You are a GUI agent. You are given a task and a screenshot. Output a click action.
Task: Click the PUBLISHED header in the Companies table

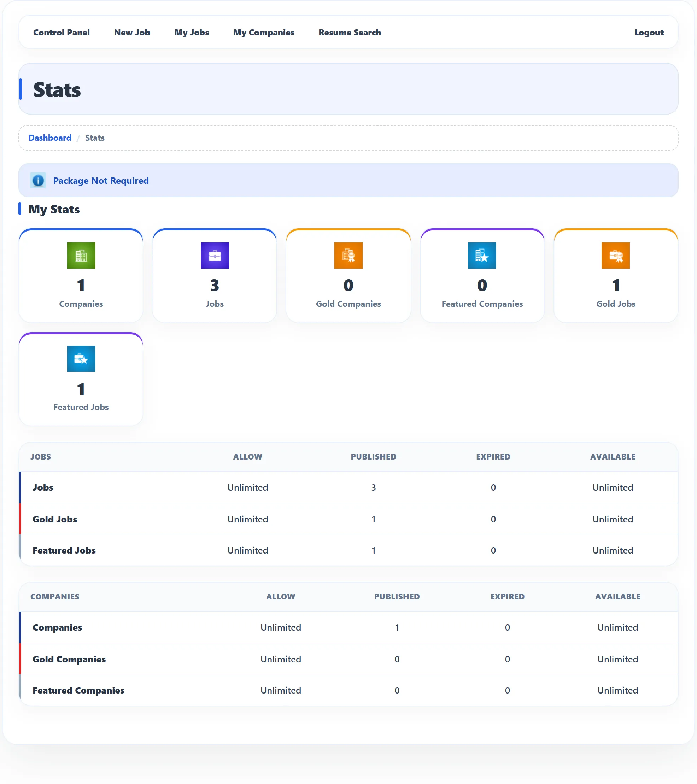[x=397, y=596]
